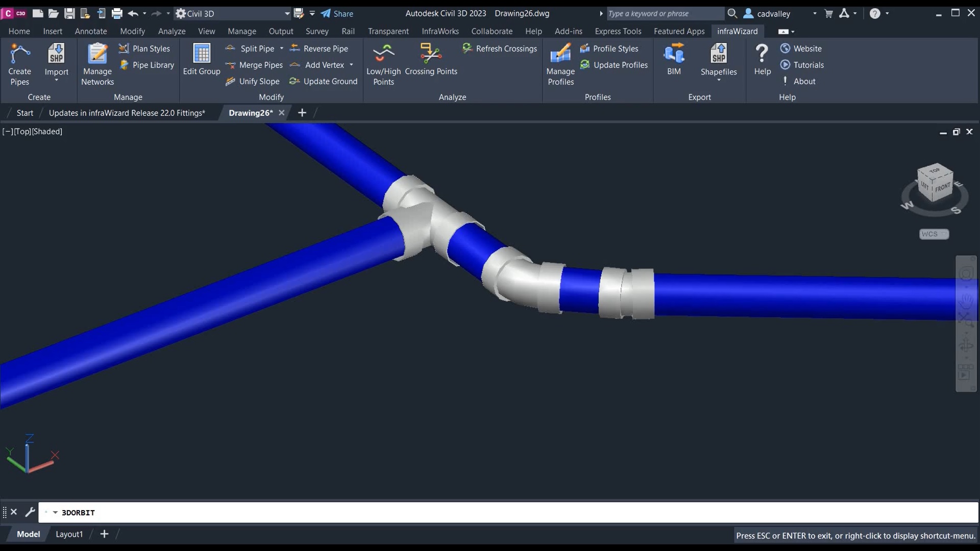The width and height of the screenshot is (980, 551).
Task: Expand the Split Pipe dropdown arrow
Action: pyautogui.click(x=281, y=48)
